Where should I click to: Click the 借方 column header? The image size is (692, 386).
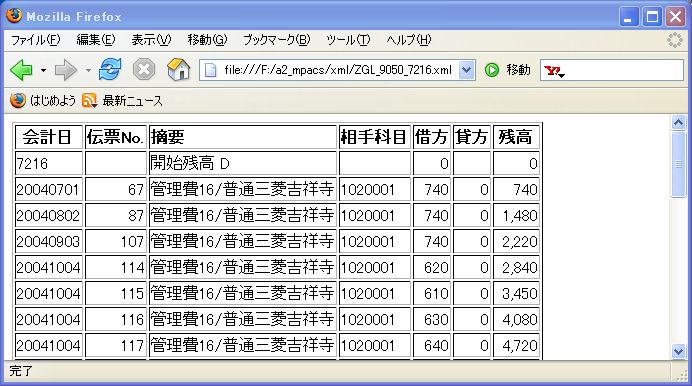tap(432, 137)
